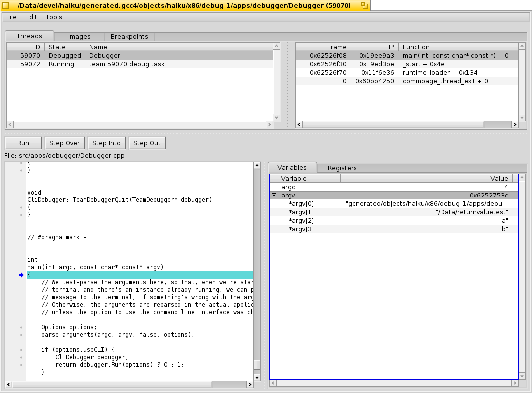The width and height of the screenshot is (532, 393).
Task: Click the blue instruction pointer arrow in the source gutter
Action: 21,275
